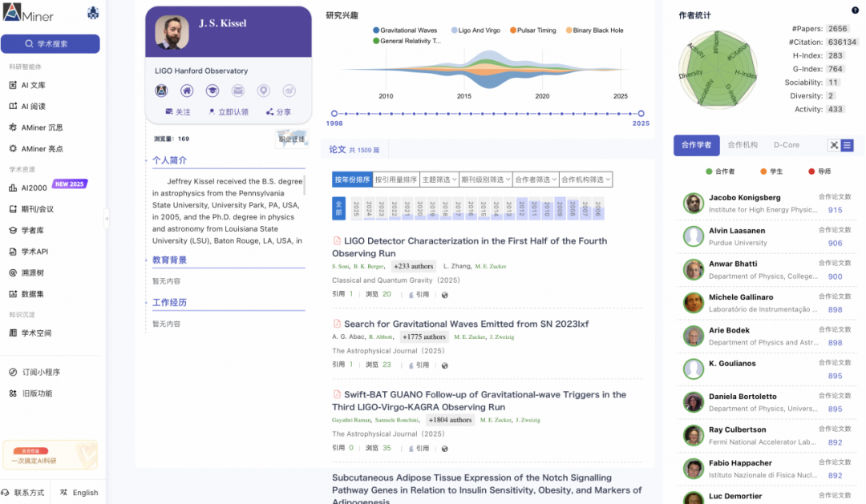Viewport: 866px width, 504px height.
Task: Expand the 合作者筛选 dropdown
Action: [x=536, y=179]
